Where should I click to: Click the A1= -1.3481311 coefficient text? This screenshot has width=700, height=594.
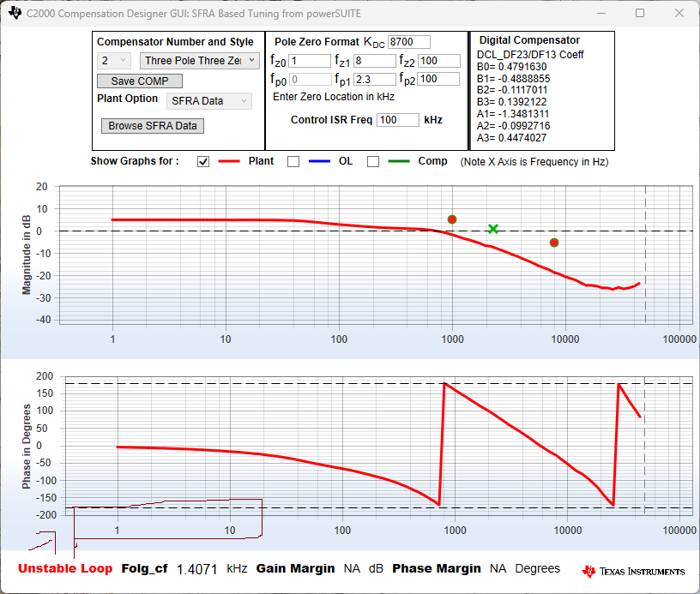(513, 114)
